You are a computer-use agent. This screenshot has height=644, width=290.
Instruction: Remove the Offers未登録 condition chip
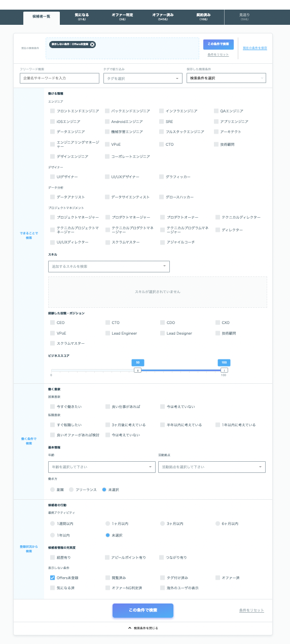click(x=92, y=45)
